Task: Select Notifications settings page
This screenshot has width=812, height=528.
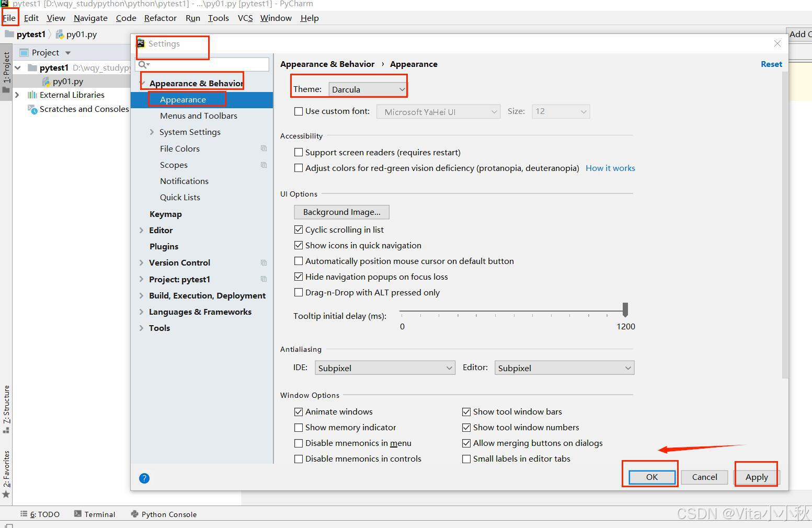Action: pyautogui.click(x=184, y=181)
